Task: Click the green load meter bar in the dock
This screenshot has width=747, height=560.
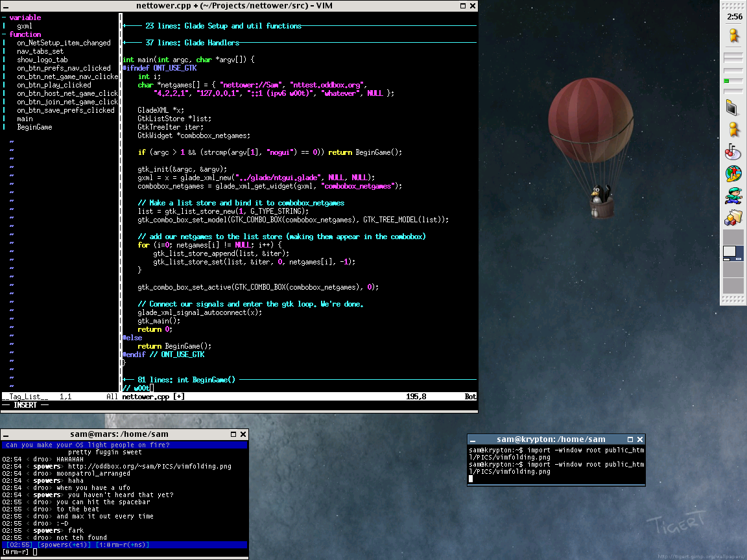Action: point(727,81)
